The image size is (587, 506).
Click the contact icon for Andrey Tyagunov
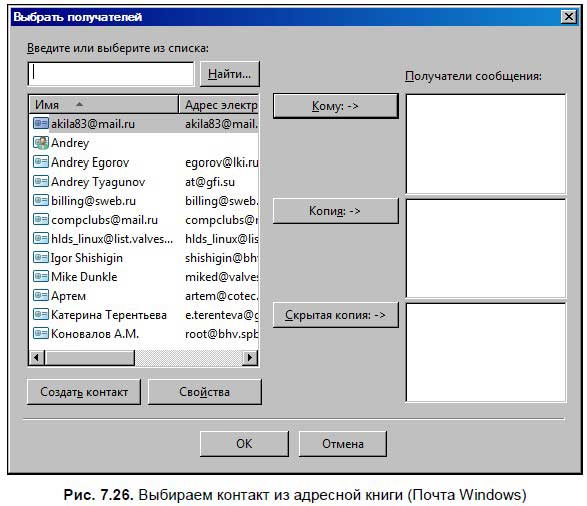click(x=40, y=181)
